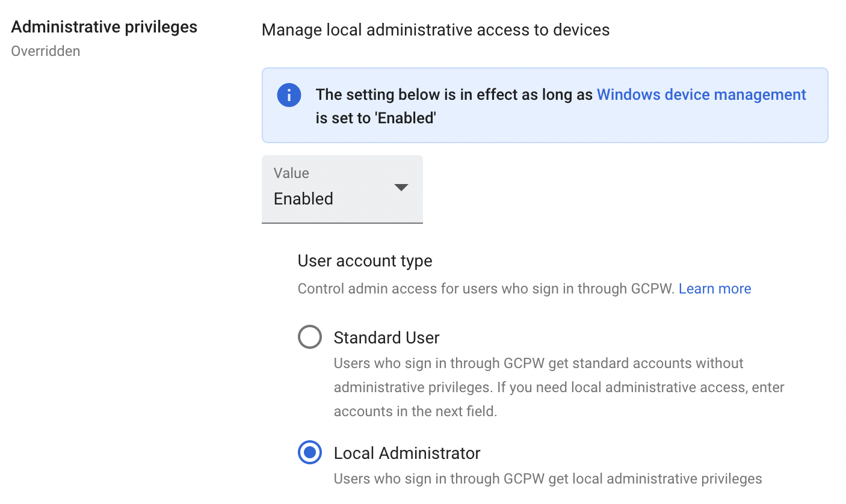Click the blue info icon in banner
Viewport: 846px width, 504px height.
point(289,95)
